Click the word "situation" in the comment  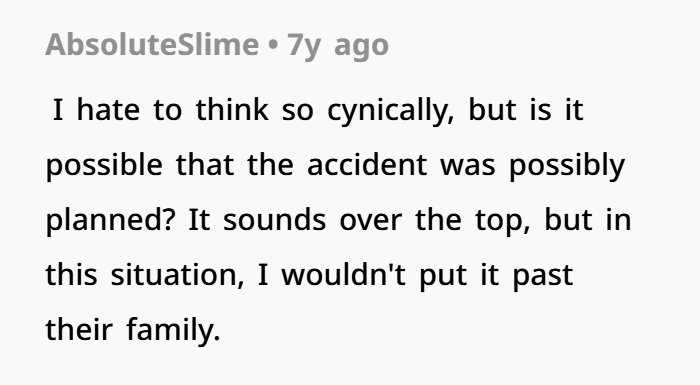click(x=177, y=275)
